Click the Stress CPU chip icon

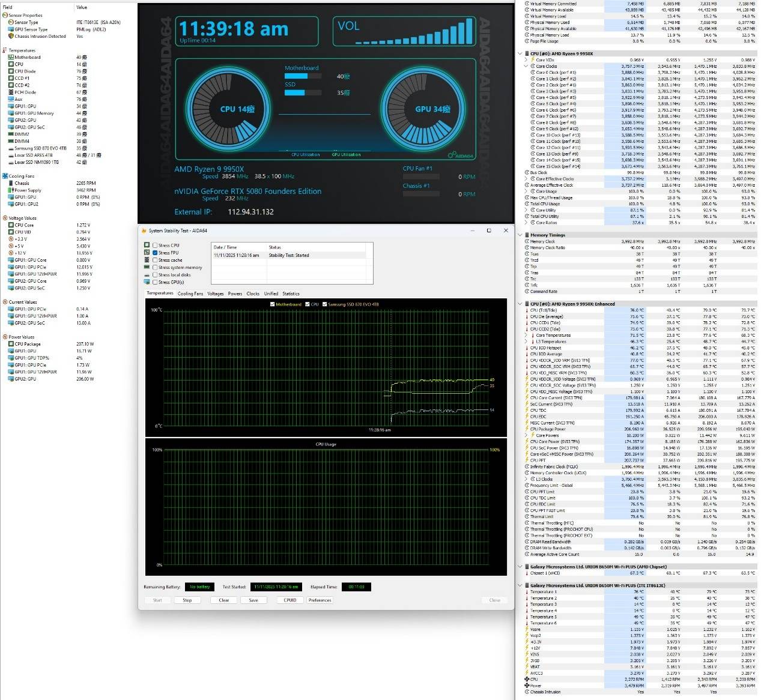tap(147, 246)
